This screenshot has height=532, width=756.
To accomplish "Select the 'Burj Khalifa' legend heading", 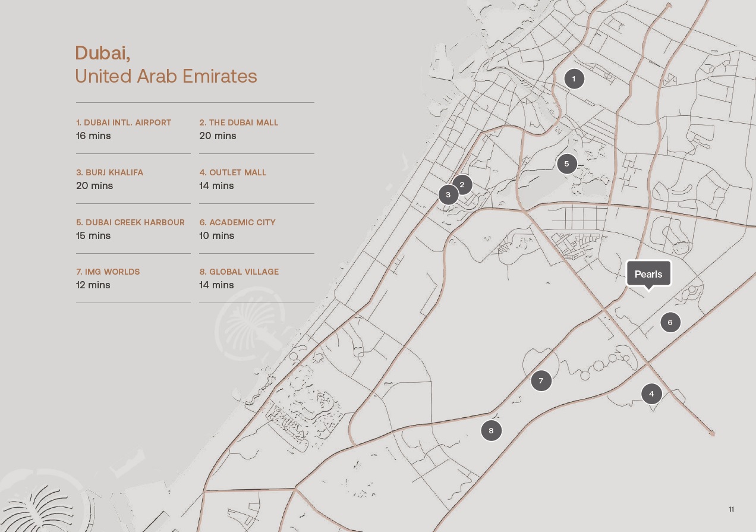I will pos(109,172).
